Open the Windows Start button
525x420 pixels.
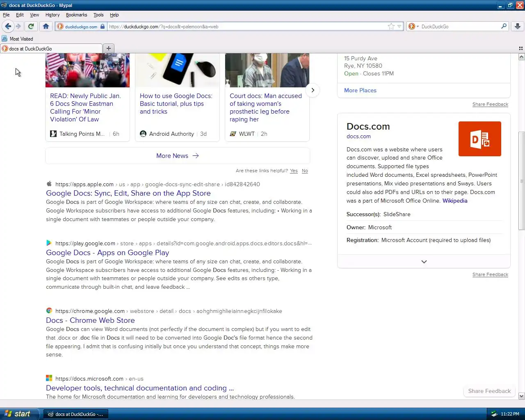[x=19, y=414]
